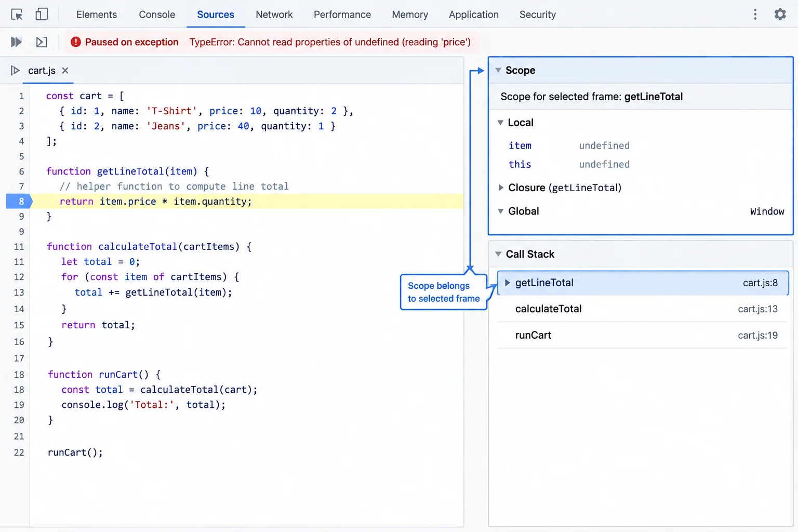This screenshot has width=798, height=532.
Task: Step over next function call
Action: point(42,42)
